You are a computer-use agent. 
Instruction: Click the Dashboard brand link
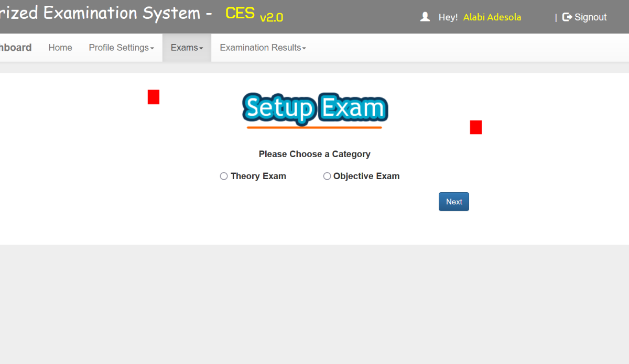pyautogui.click(x=16, y=48)
